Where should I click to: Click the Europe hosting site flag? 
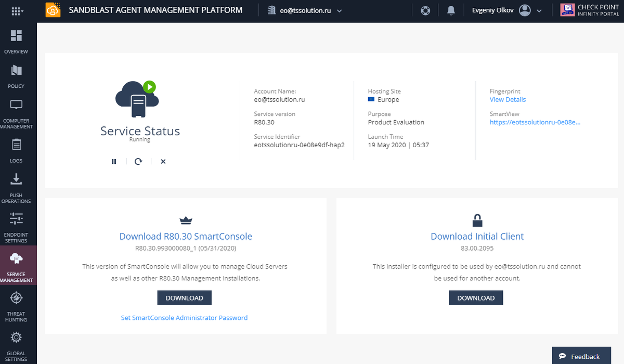(x=372, y=100)
